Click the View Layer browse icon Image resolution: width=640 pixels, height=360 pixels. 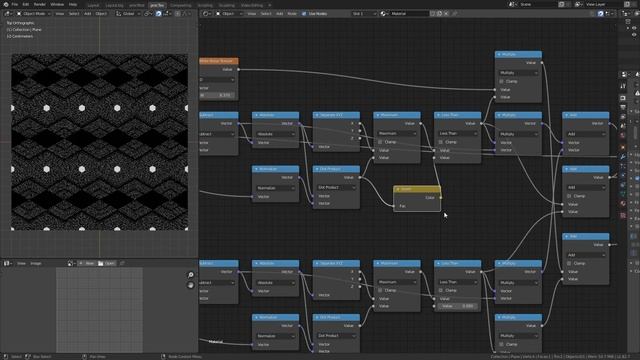(x=579, y=4)
